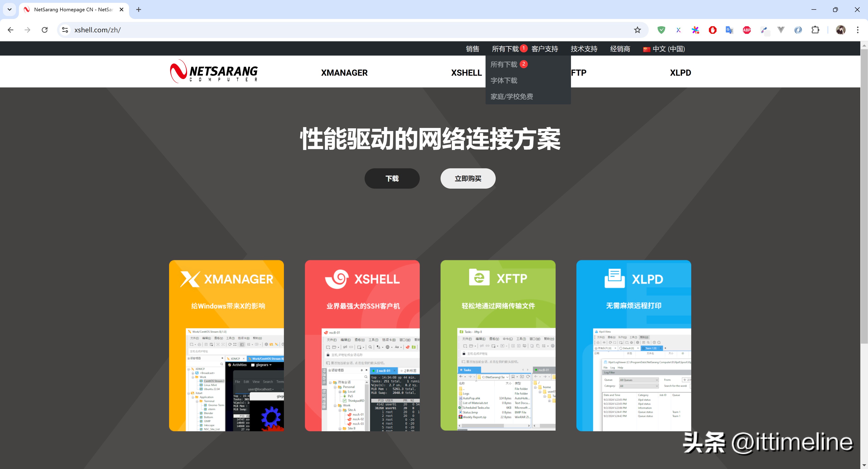The image size is (868, 469).
Task: Choose 家庭/学校免费 menu entry
Action: [512, 97]
